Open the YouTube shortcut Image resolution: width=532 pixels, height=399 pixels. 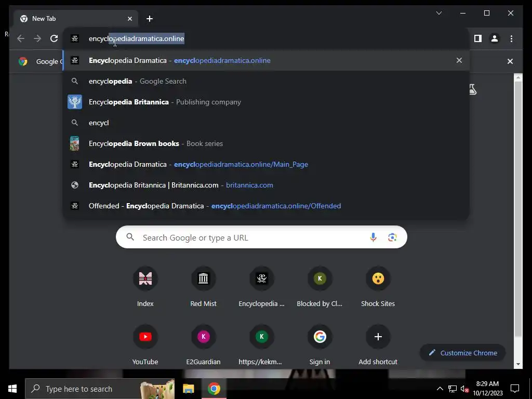coord(145,345)
